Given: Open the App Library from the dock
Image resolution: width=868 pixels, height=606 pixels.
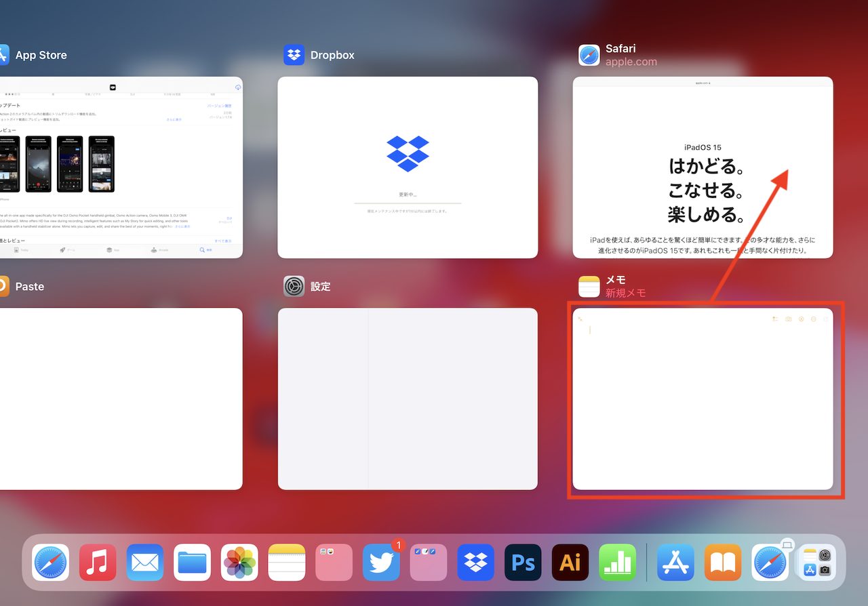Looking at the screenshot, I should [x=817, y=563].
